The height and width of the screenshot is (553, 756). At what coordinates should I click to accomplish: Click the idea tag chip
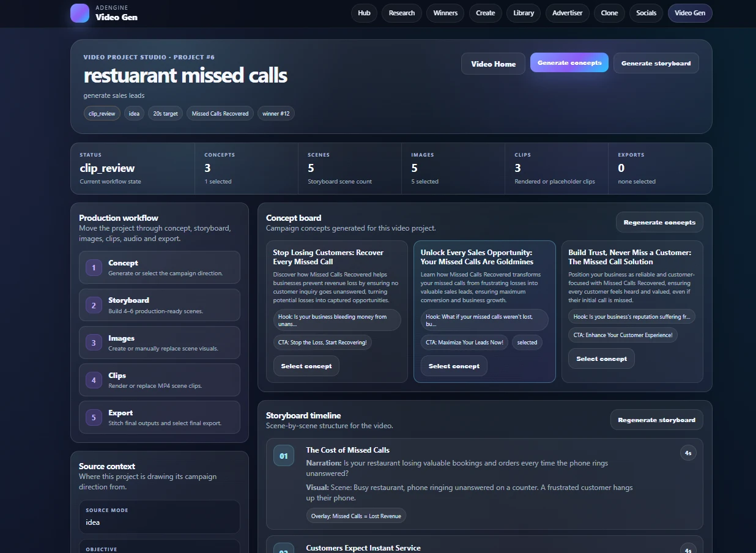coord(134,113)
